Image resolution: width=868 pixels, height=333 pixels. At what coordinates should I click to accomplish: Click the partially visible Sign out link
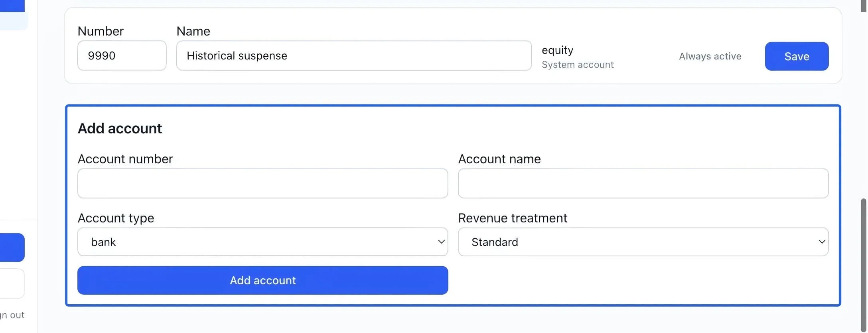(x=12, y=315)
